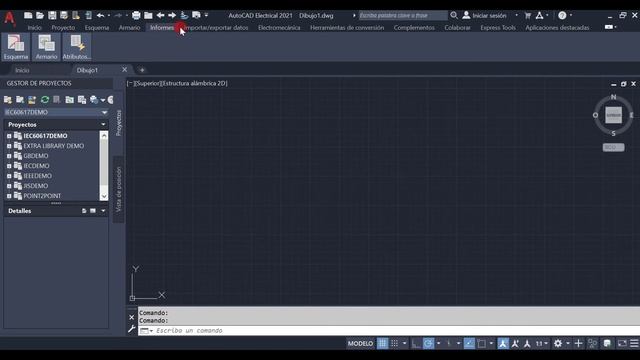
Task: Open the Proyectos section dropdown arrow
Action: click(103, 124)
